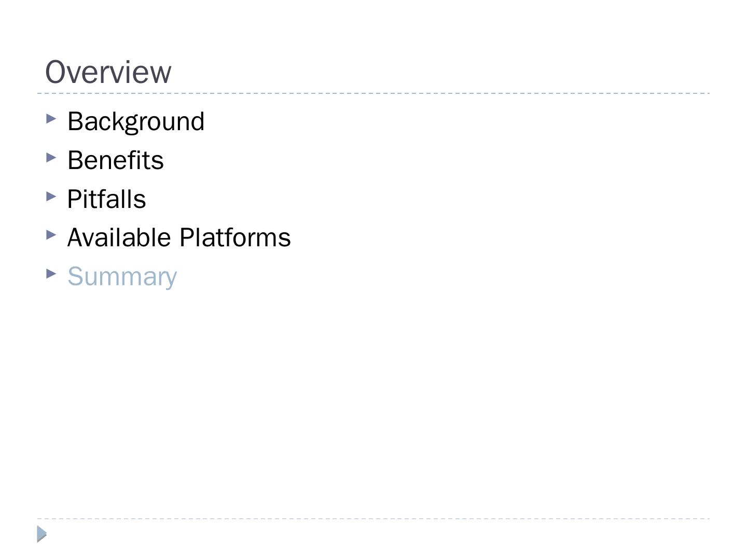Click the dashed line above the footer
This screenshot has height=560, width=747.
(374, 519)
